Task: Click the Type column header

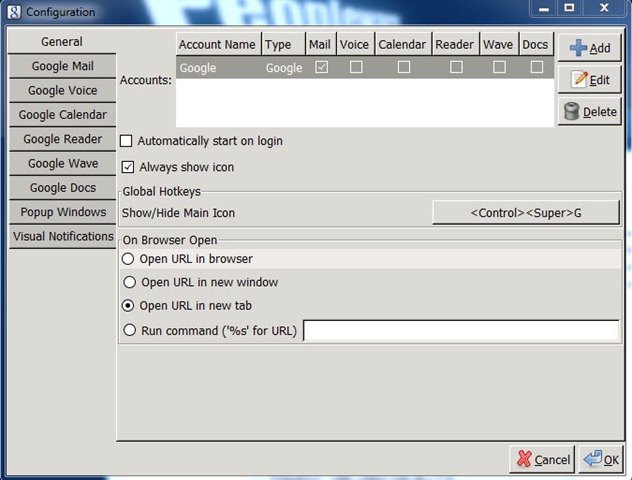Action: (x=284, y=44)
